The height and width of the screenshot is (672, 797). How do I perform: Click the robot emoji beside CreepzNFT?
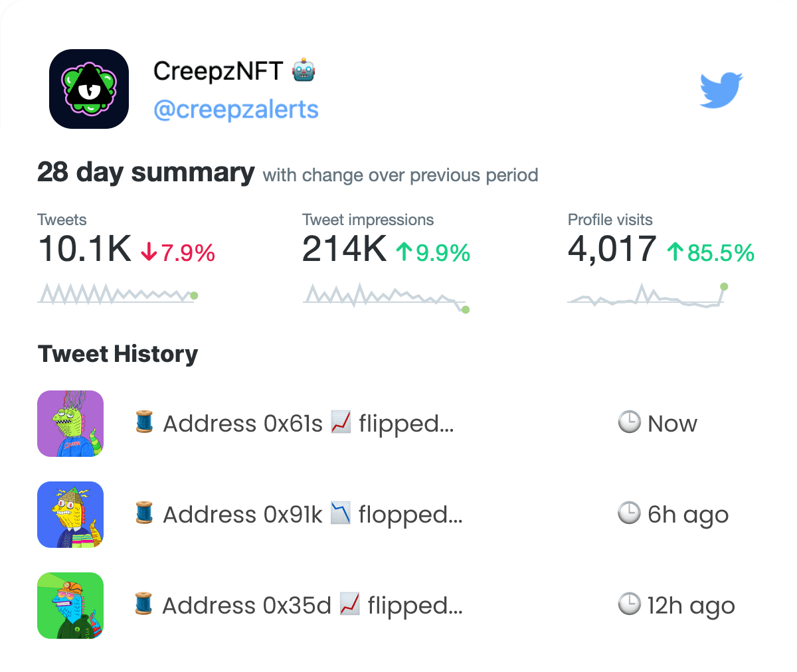click(x=303, y=70)
